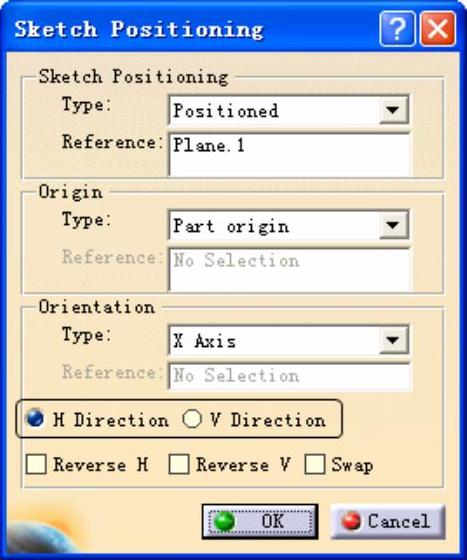Click the Origin reference No Selection field
Image resolution: width=467 pixels, height=560 pixels.
pos(290,270)
